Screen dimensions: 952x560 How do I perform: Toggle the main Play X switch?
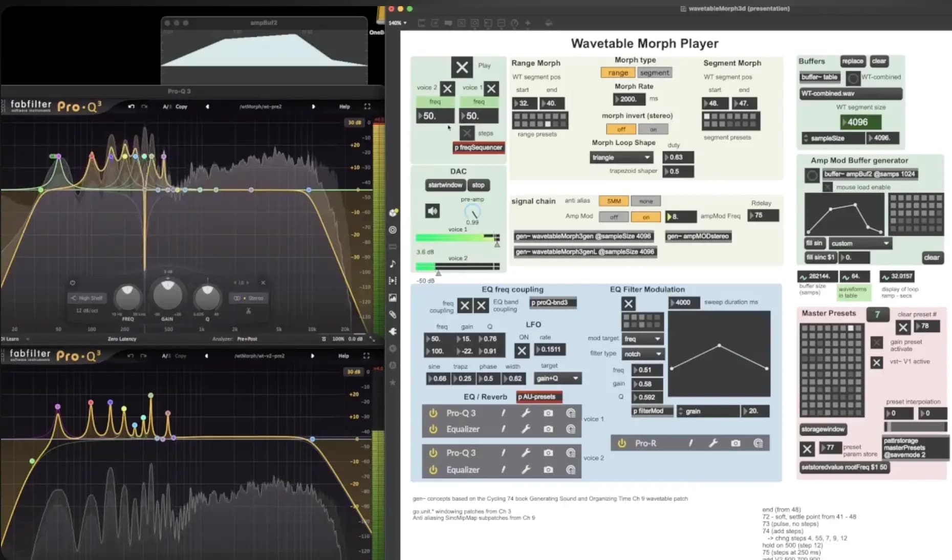point(462,67)
